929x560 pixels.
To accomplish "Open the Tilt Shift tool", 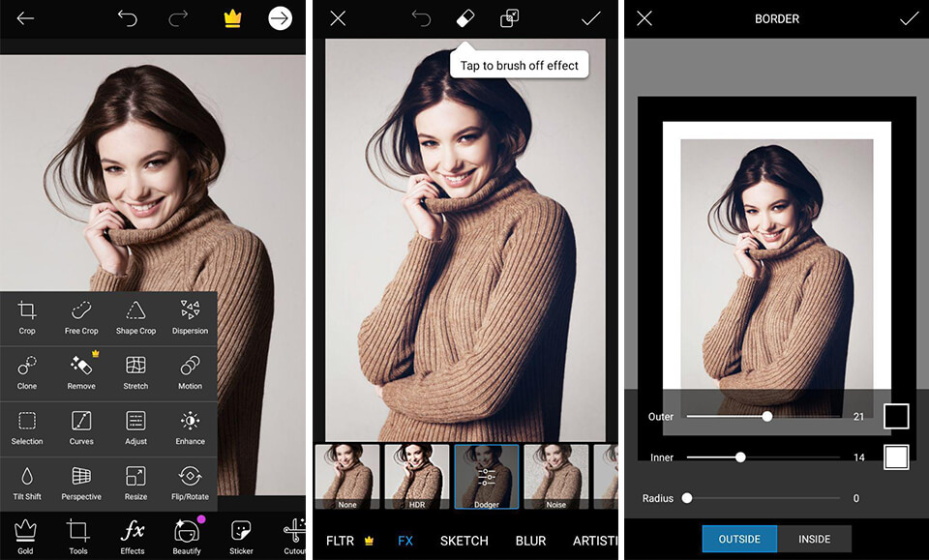I will coord(27,477).
